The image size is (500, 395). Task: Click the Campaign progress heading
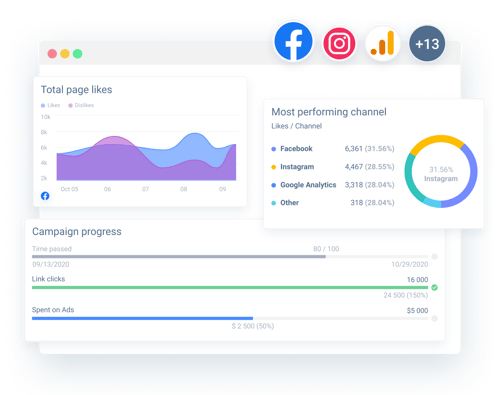(77, 232)
